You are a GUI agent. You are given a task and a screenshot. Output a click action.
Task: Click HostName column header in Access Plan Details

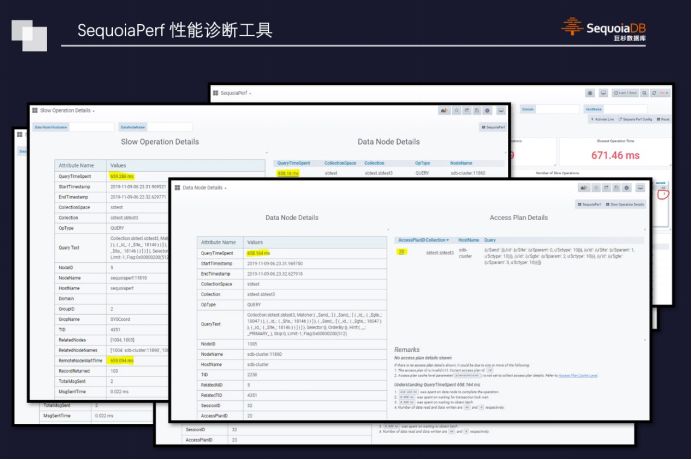[x=468, y=240]
